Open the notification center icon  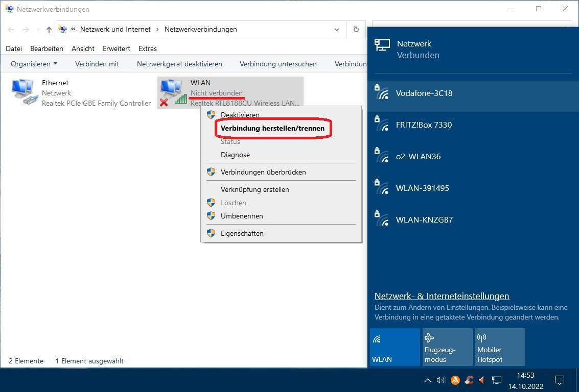(x=560, y=380)
